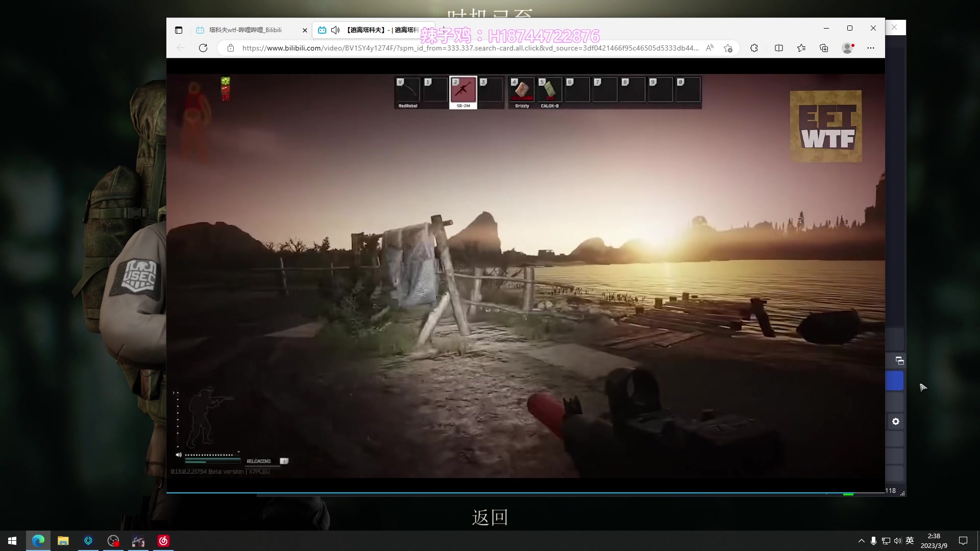Screen dimensions: 980x551
Task: Close the 塔科夫wtf Bilibili tab
Action: 305,30
